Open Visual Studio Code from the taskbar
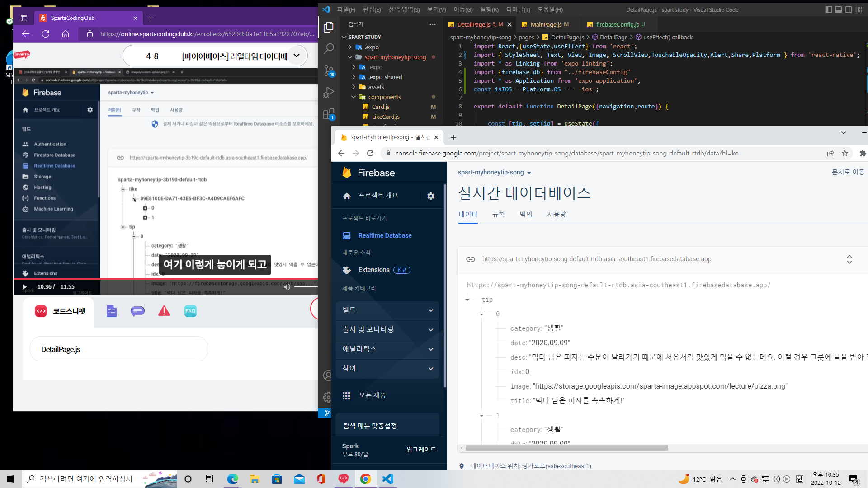868x488 pixels. click(x=387, y=479)
